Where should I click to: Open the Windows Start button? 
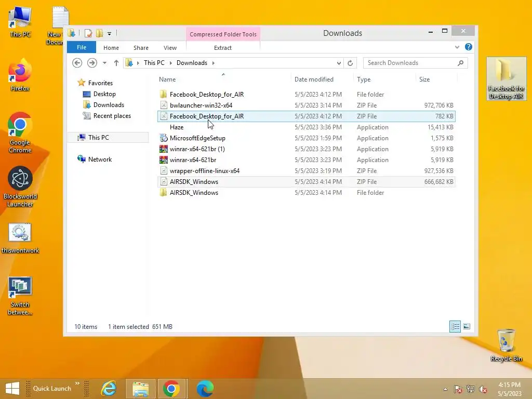tap(12, 389)
